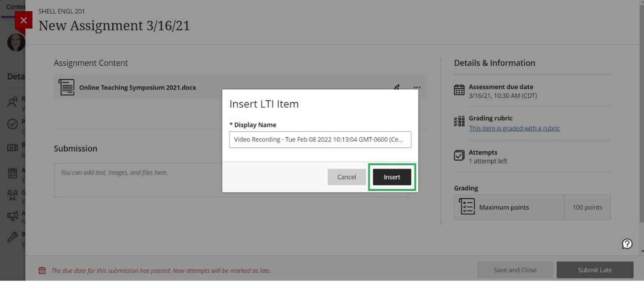Click the Grading rubric icon
The width and height of the screenshot is (644, 282).
coord(459,122)
